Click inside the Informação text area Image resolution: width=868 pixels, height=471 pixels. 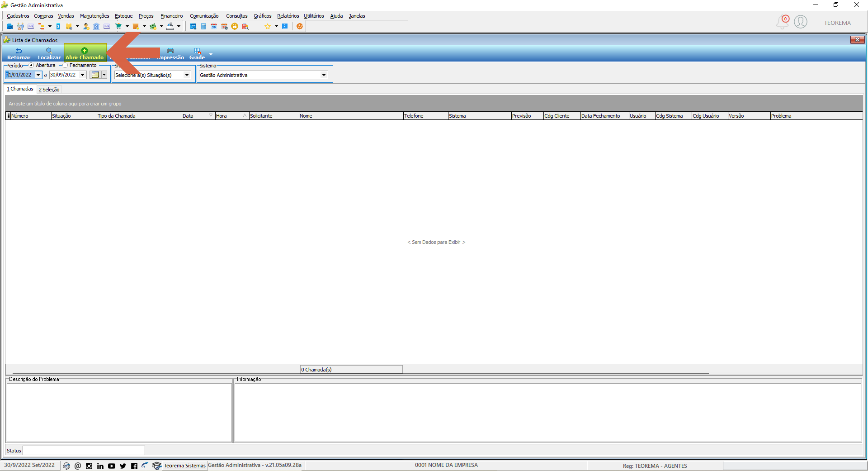pyautogui.click(x=548, y=413)
